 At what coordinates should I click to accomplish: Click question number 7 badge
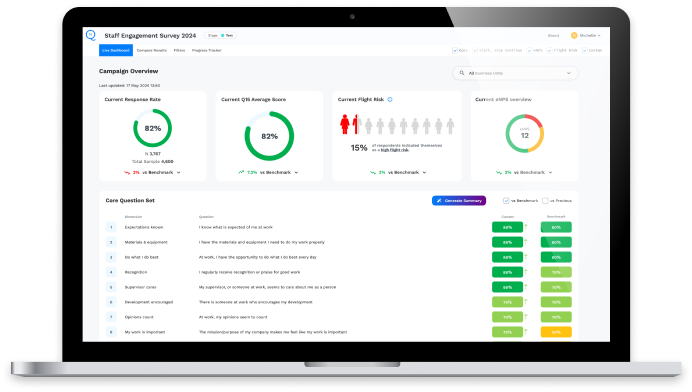111,317
